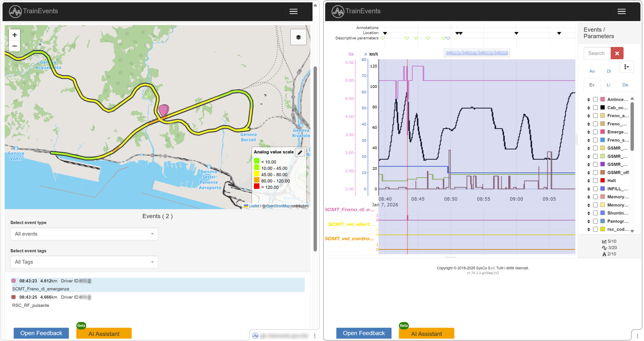The image size is (644, 341).
Task: Check the GSMR_off parameter checkbox
Action: pos(595,172)
